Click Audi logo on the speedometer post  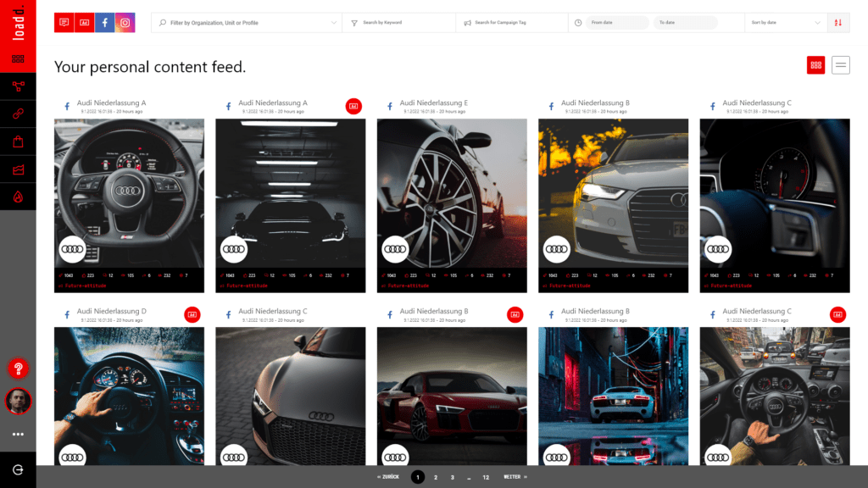point(718,250)
